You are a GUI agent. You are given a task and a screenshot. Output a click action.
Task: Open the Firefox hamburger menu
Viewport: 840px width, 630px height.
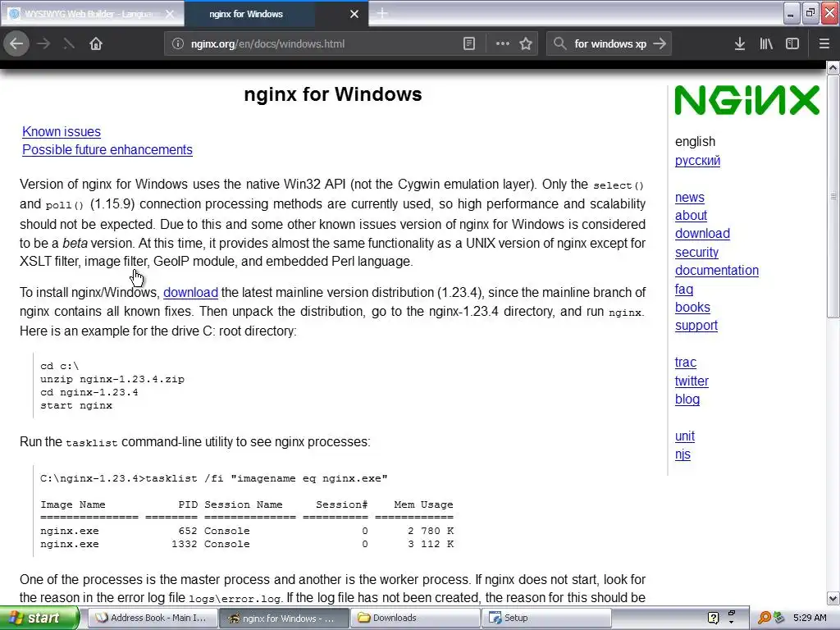(x=824, y=44)
